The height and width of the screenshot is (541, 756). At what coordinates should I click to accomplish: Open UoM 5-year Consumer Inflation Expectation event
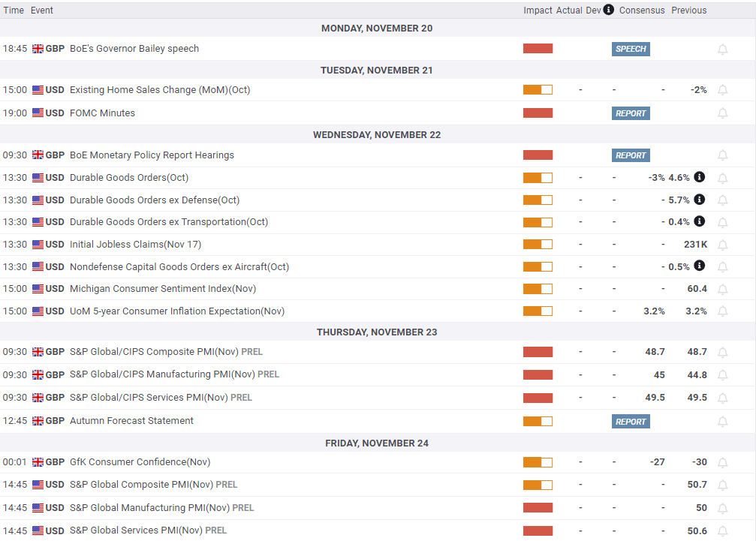(x=177, y=311)
